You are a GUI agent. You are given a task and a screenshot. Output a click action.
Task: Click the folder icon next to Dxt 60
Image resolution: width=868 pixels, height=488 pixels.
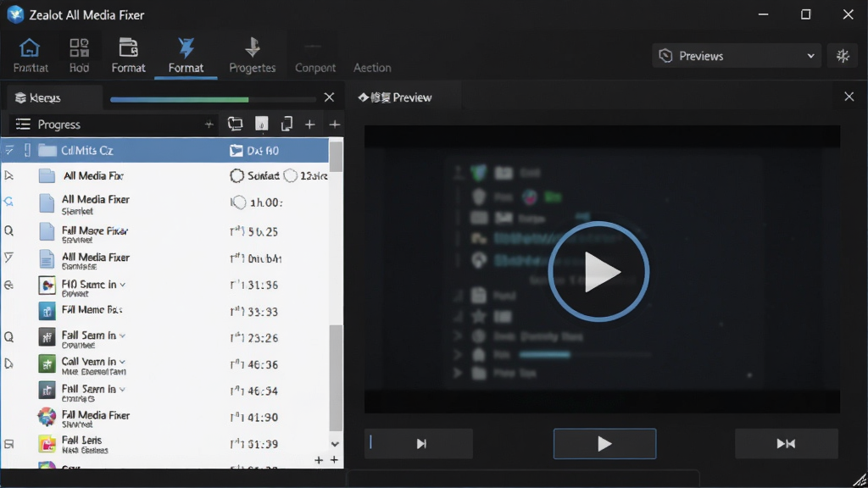point(236,151)
